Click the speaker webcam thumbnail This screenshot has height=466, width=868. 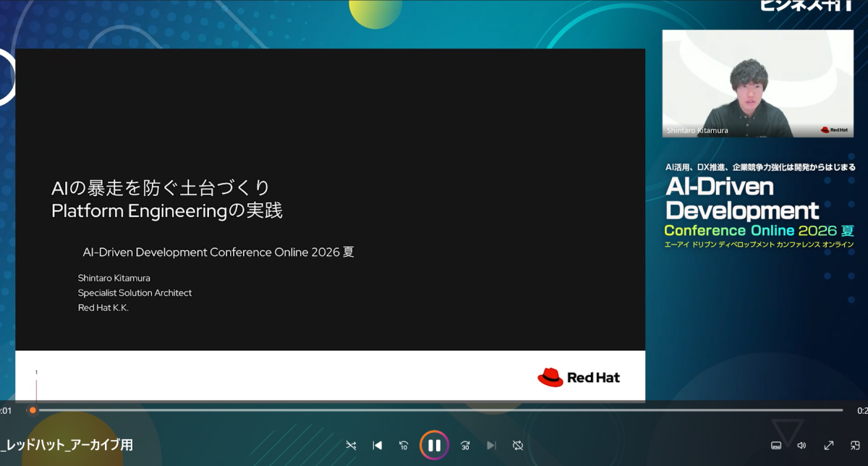coord(758,83)
